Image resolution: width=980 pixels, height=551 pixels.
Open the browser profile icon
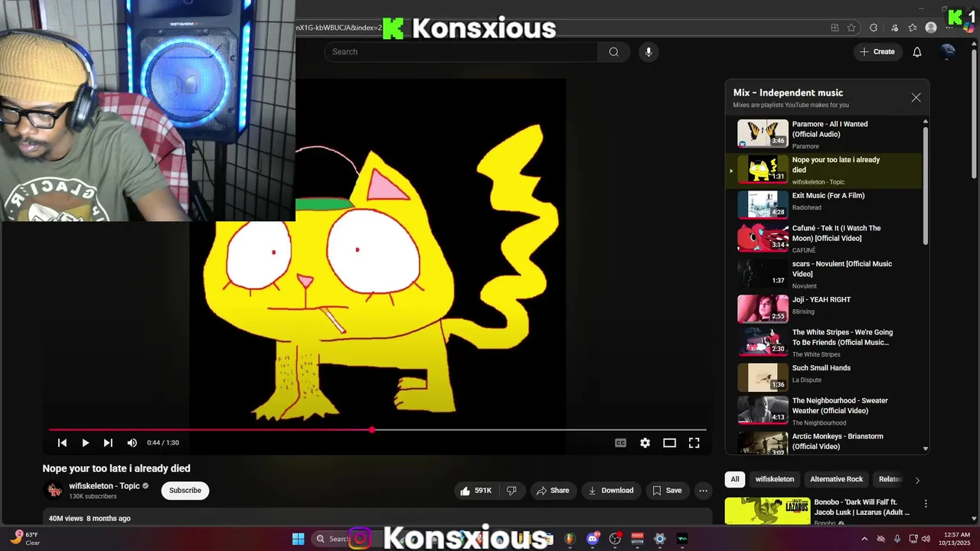coord(931,28)
